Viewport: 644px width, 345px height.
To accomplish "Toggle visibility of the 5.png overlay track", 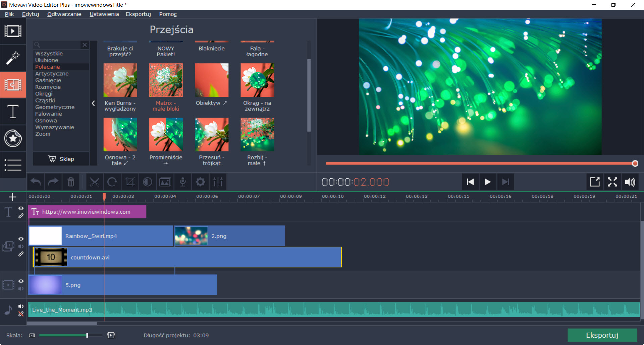I will coord(21,281).
